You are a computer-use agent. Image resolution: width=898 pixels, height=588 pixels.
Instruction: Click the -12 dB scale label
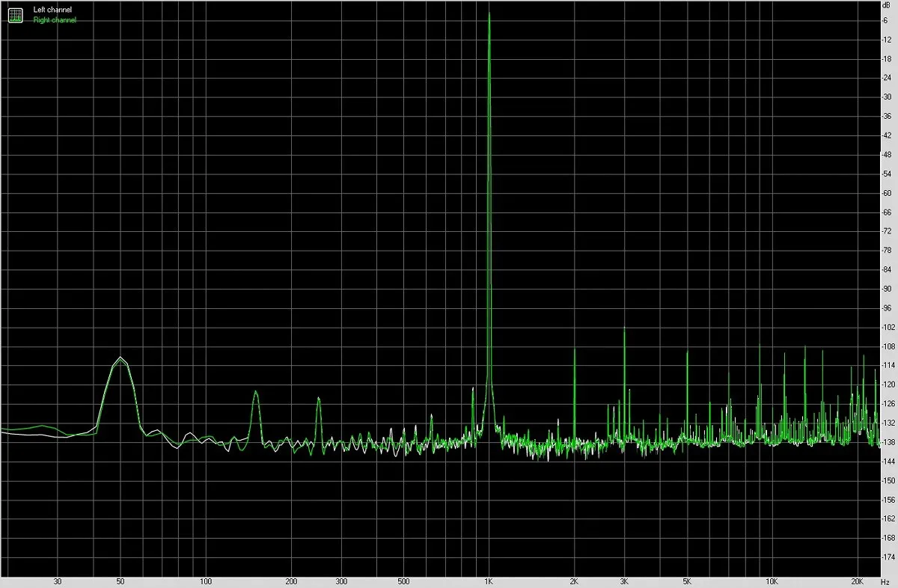click(x=885, y=39)
